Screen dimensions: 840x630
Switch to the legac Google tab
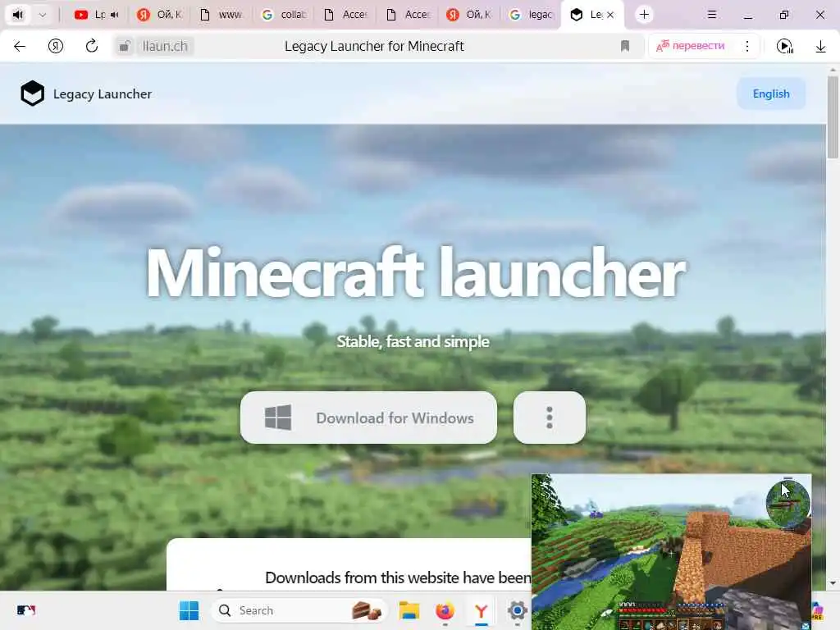tap(531, 15)
